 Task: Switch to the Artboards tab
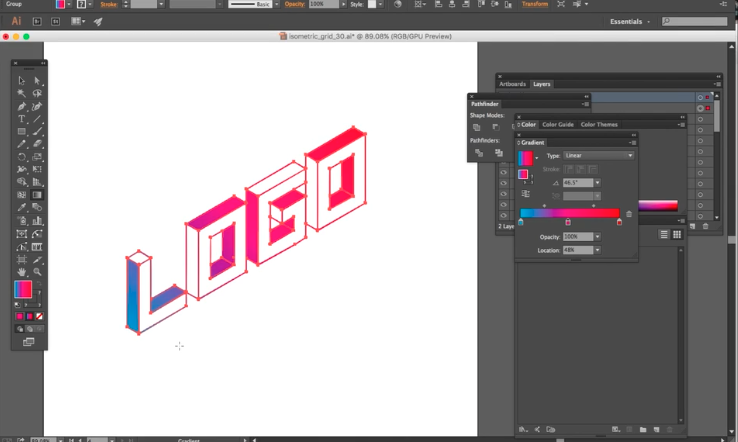(512, 84)
